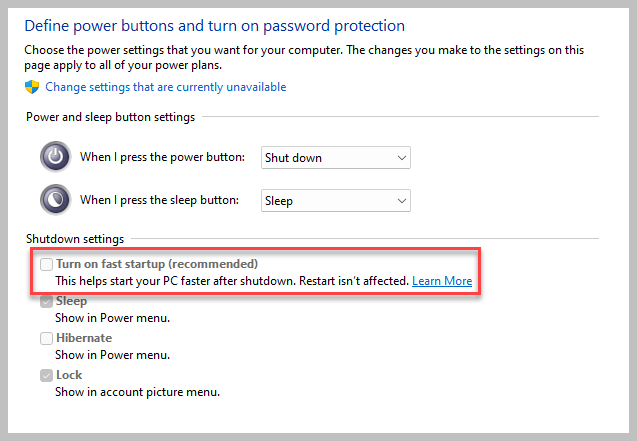Toggle the Lock checkbox

[x=46, y=375]
